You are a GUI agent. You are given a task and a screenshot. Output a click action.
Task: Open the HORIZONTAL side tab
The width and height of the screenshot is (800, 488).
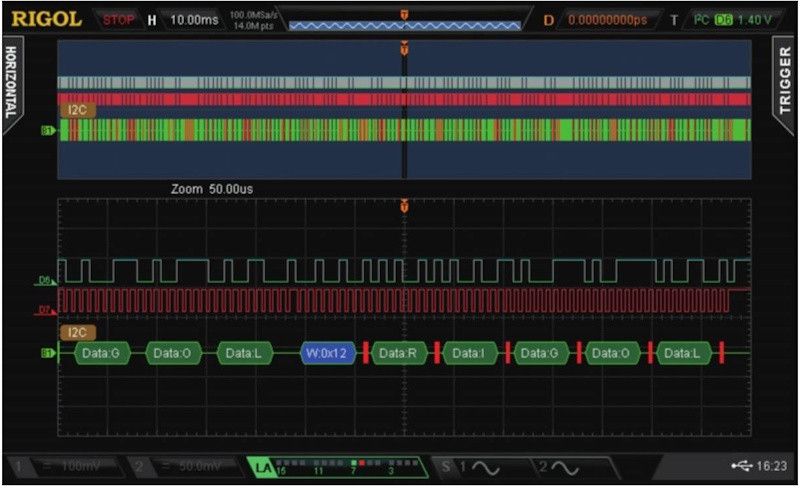(x=12, y=82)
